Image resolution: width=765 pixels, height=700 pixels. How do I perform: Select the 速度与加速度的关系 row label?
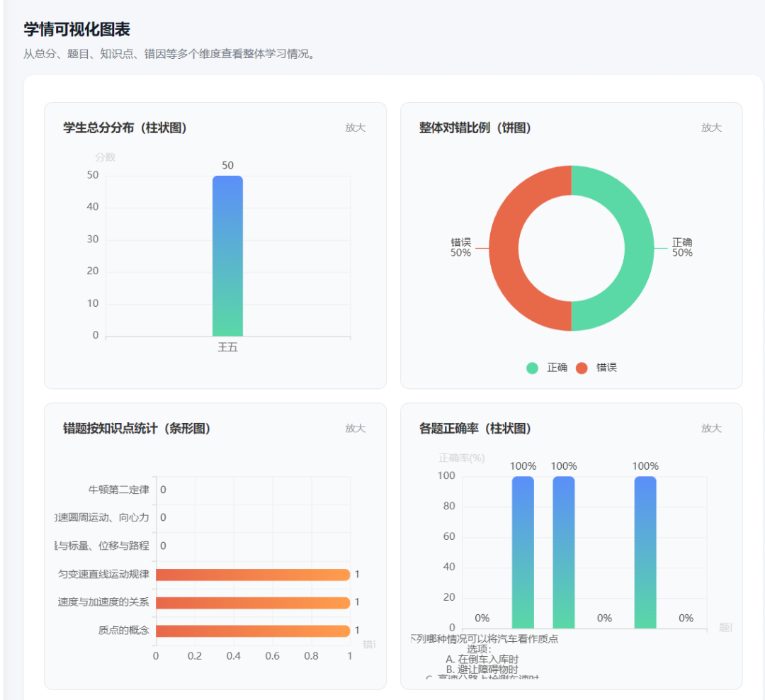click(x=115, y=602)
